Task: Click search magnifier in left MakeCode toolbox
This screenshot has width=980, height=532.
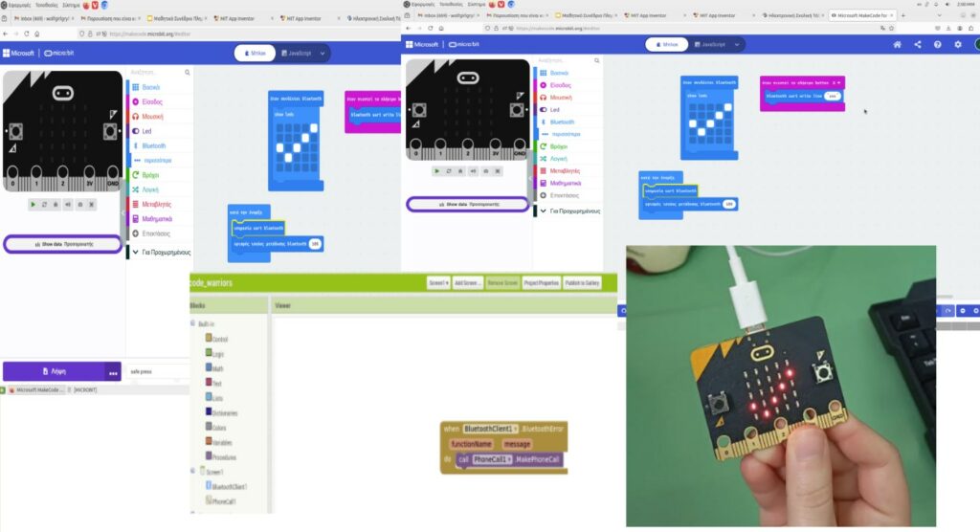Action: (x=187, y=73)
